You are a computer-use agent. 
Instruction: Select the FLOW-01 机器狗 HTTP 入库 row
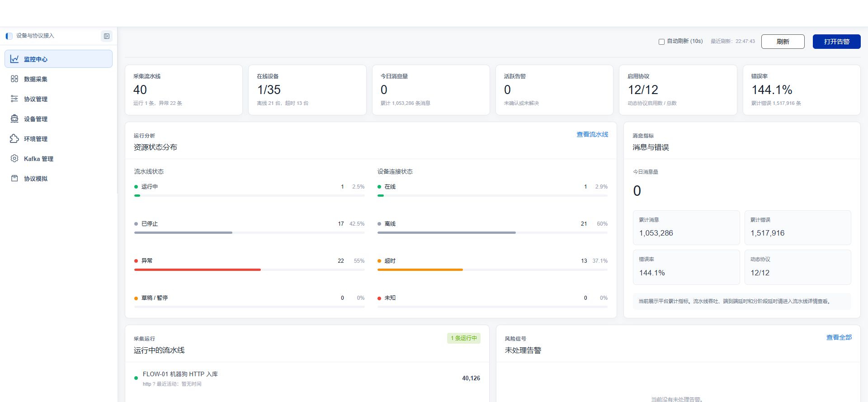click(307, 378)
